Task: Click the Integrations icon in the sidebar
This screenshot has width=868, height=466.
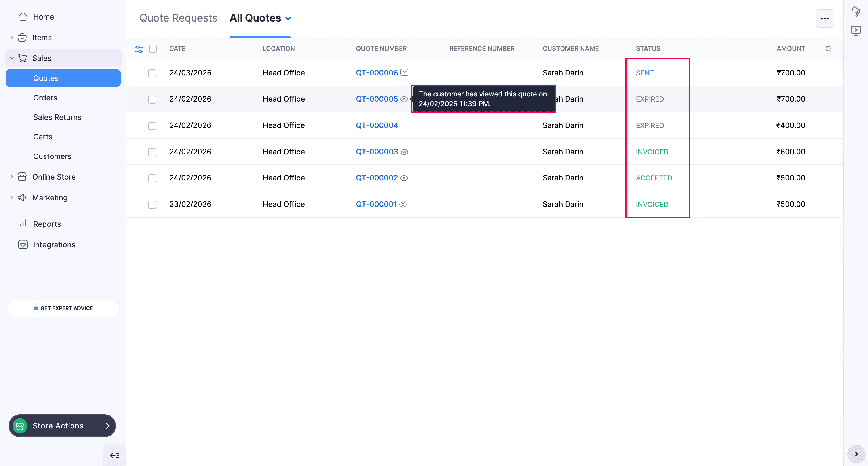Action: (x=22, y=244)
